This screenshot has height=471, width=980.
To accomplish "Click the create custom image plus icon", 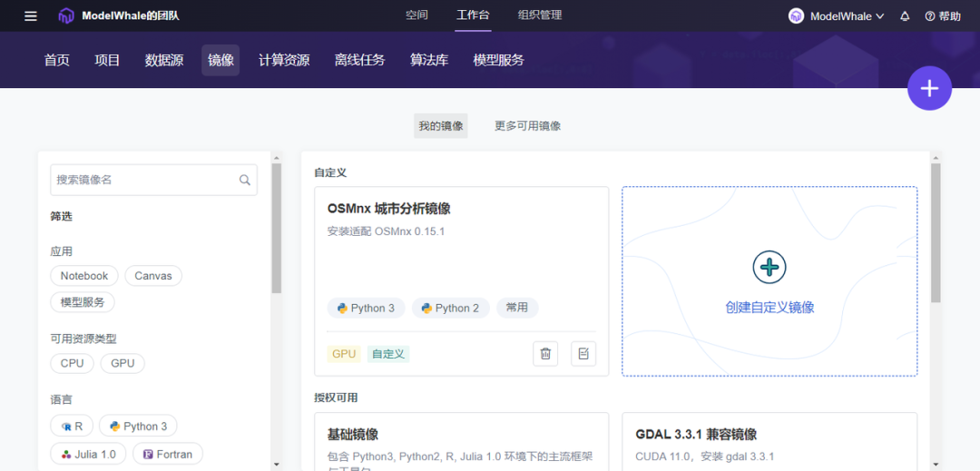I will click(769, 268).
